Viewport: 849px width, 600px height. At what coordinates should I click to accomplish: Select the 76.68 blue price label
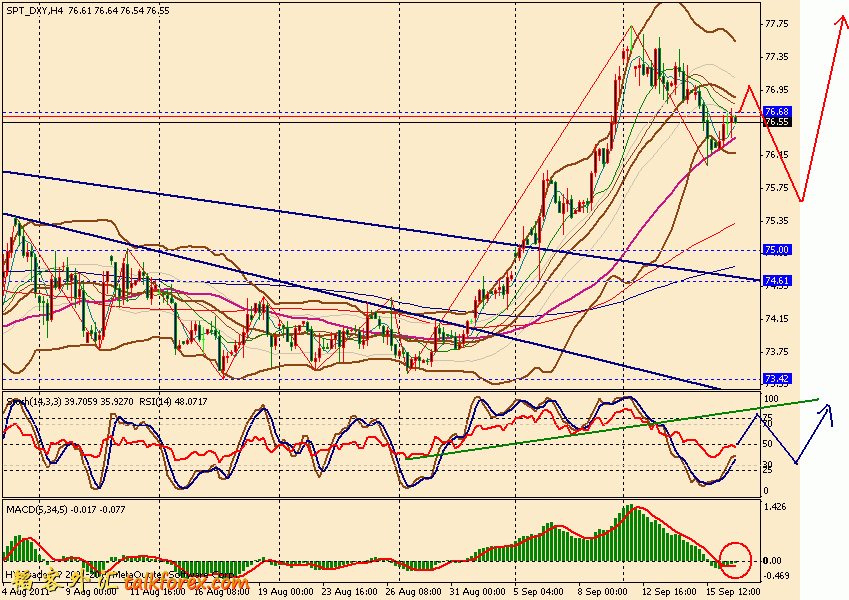tap(776, 112)
